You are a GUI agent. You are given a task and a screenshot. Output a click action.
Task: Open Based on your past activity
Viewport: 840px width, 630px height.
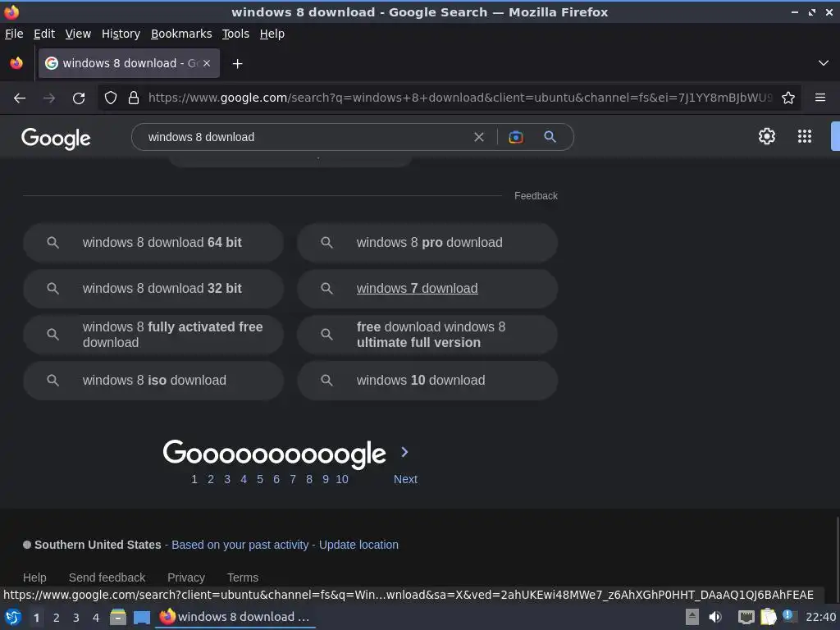point(240,545)
